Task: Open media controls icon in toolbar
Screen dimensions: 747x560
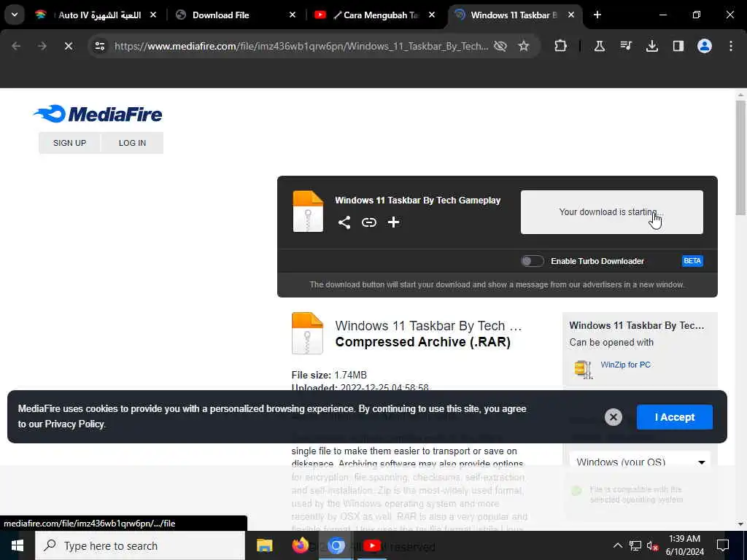Action: 625,46
